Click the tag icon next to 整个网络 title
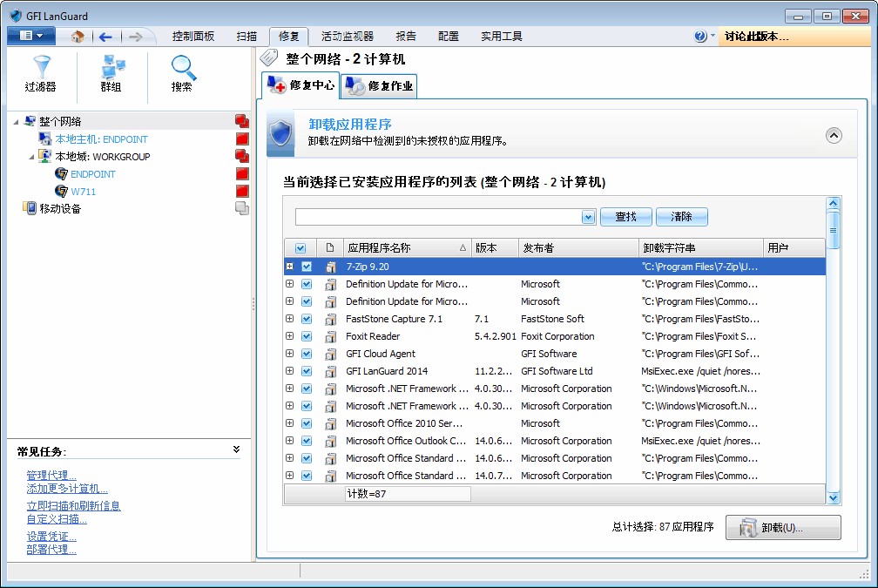 269,57
